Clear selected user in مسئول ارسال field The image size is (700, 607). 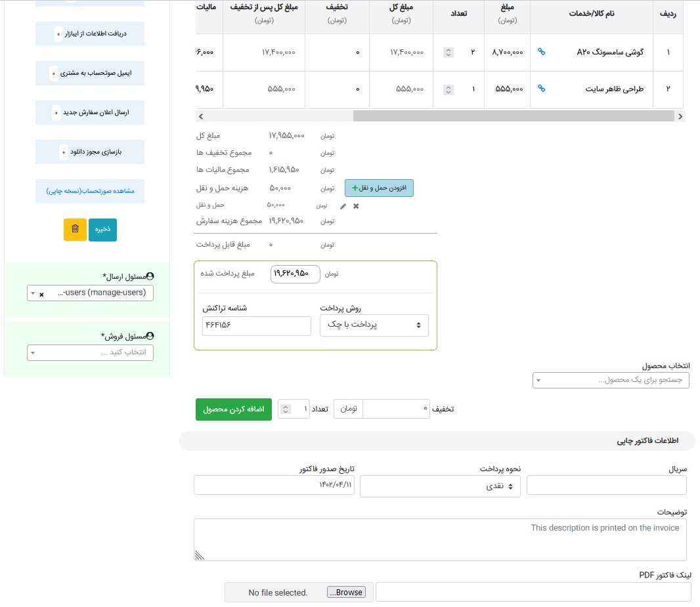(x=41, y=295)
